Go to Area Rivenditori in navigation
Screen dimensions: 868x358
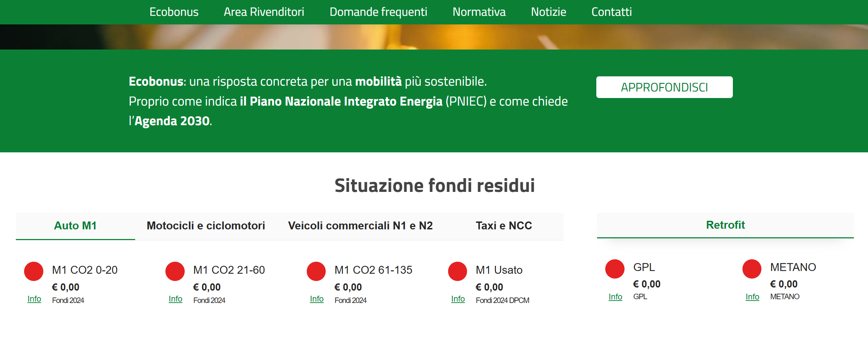point(264,12)
